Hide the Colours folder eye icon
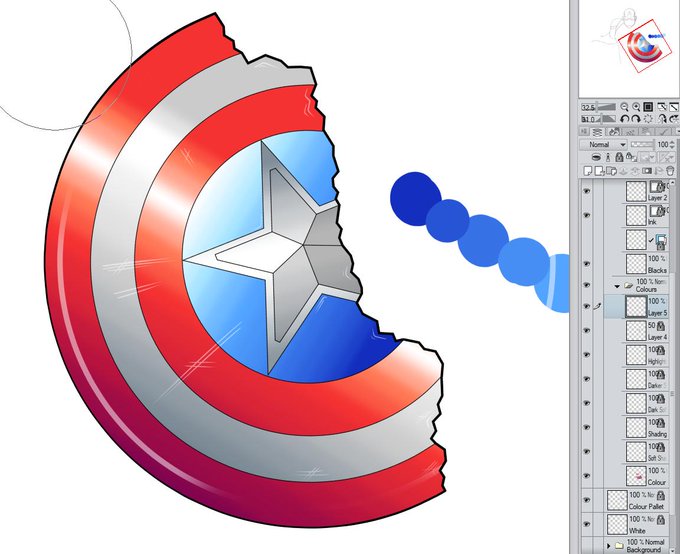 click(x=587, y=285)
